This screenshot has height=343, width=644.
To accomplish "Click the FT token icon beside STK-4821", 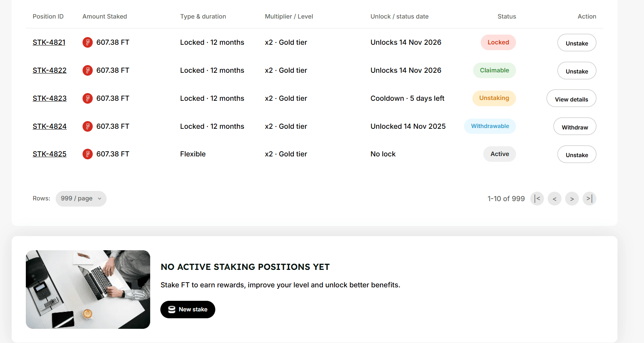I will click(88, 42).
